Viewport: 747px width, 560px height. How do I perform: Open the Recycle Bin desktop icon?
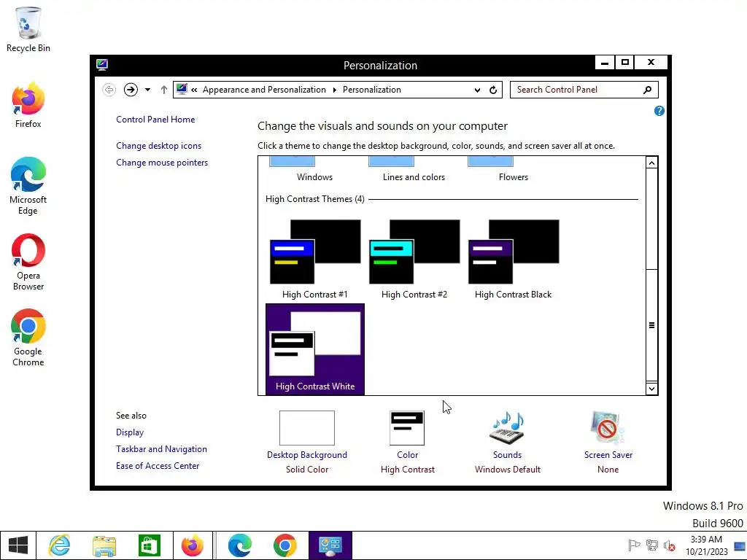click(28, 29)
